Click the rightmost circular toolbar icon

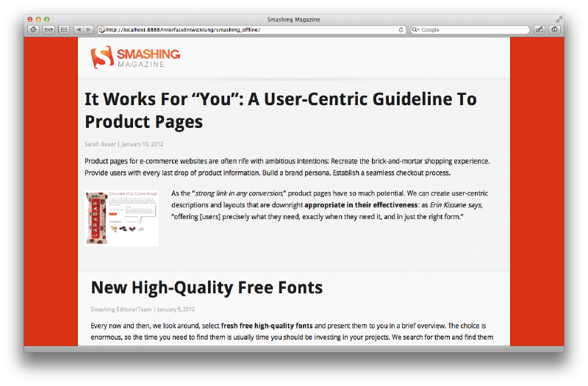click(x=555, y=29)
